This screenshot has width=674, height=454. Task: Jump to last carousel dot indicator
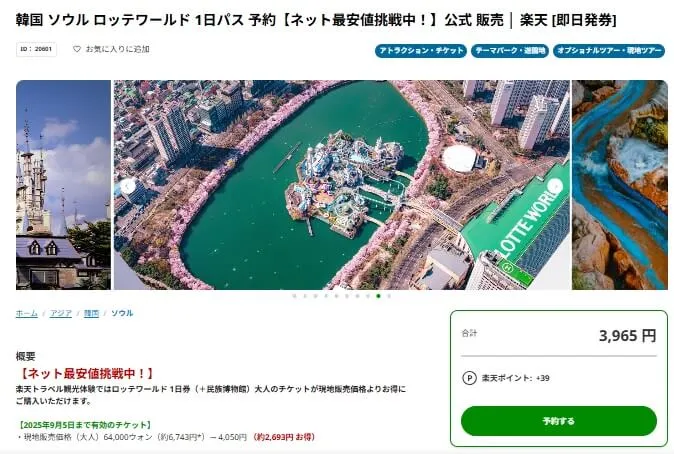tap(389, 296)
